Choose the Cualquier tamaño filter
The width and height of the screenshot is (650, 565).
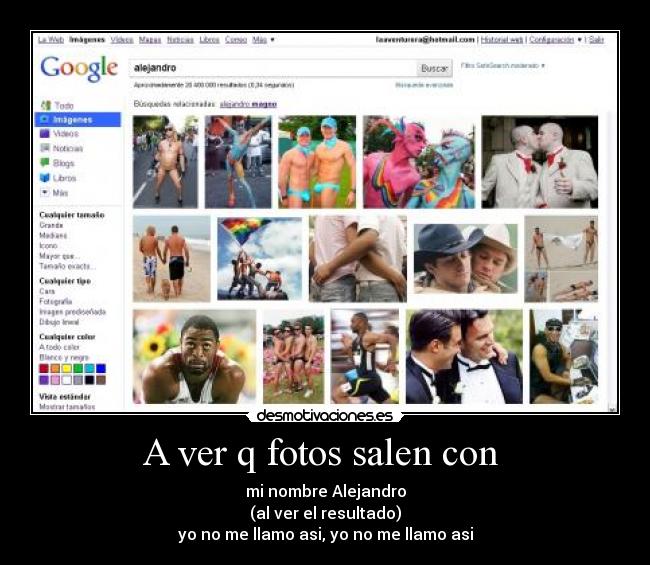coord(72,215)
